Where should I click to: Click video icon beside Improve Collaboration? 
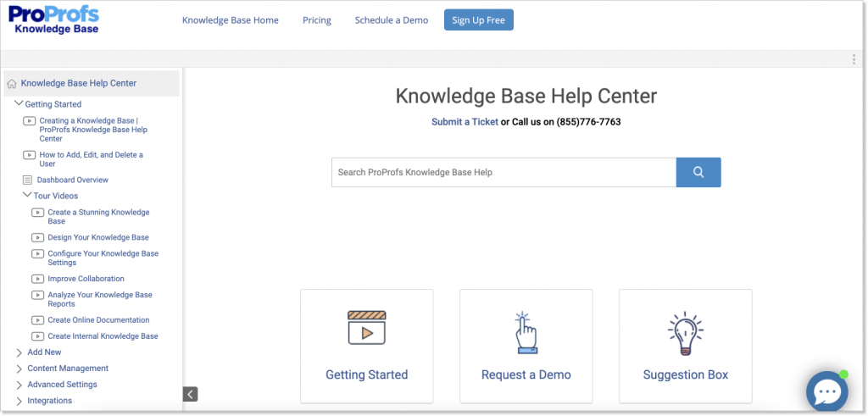click(x=37, y=279)
